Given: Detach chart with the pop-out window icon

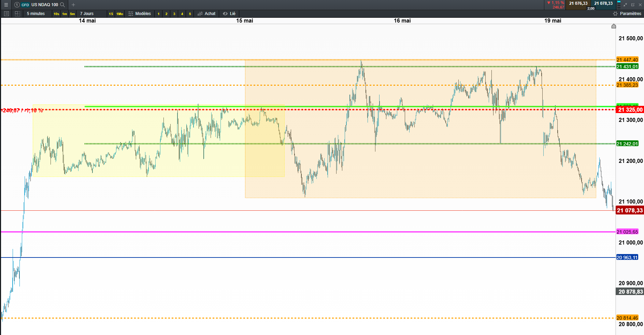Looking at the screenshot, I should pyautogui.click(x=633, y=5).
